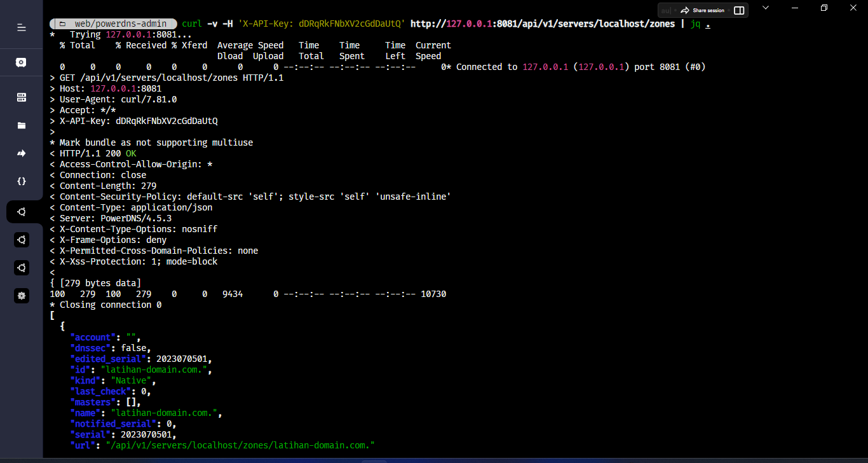Go to the Hosts server list icon
868x463 pixels.
pos(21,97)
